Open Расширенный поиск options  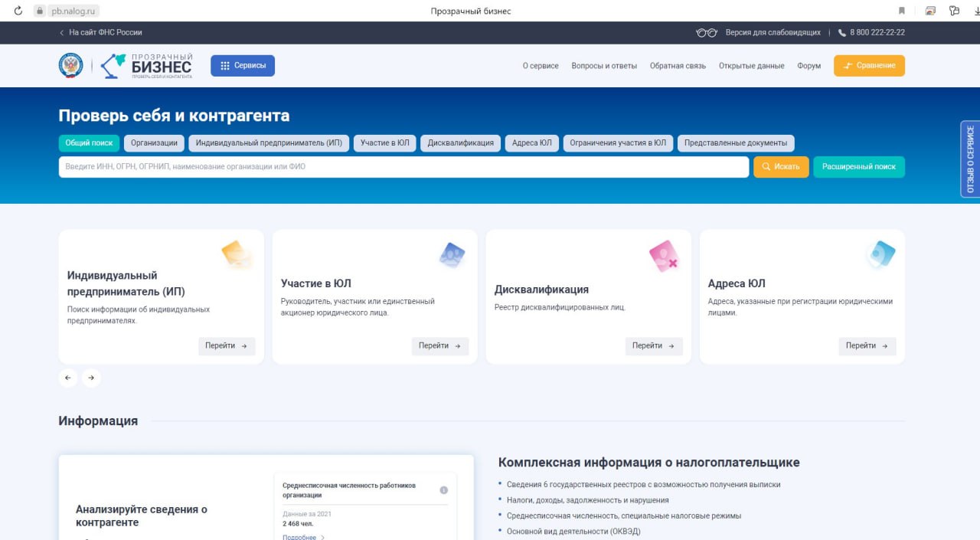pos(858,167)
